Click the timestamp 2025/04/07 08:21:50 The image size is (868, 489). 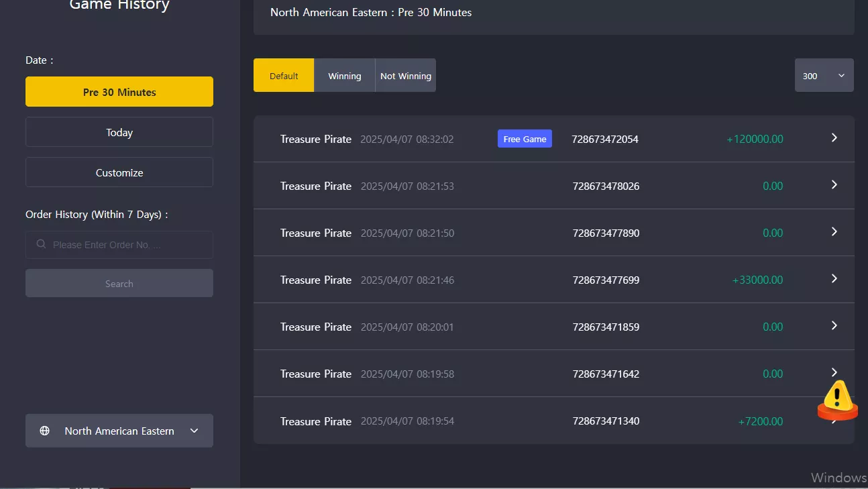tap(407, 233)
